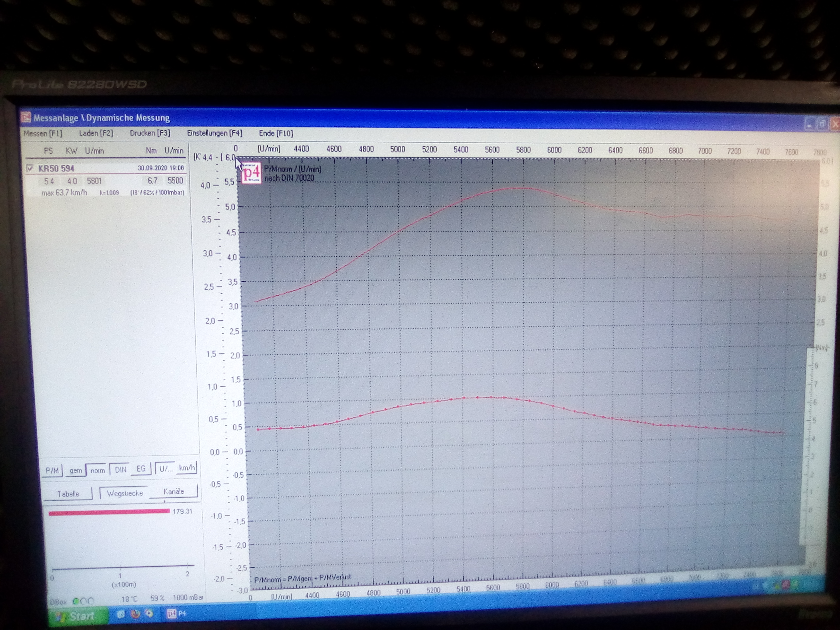
Task: Switch x-axis to km/h
Action: pyautogui.click(x=187, y=468)
